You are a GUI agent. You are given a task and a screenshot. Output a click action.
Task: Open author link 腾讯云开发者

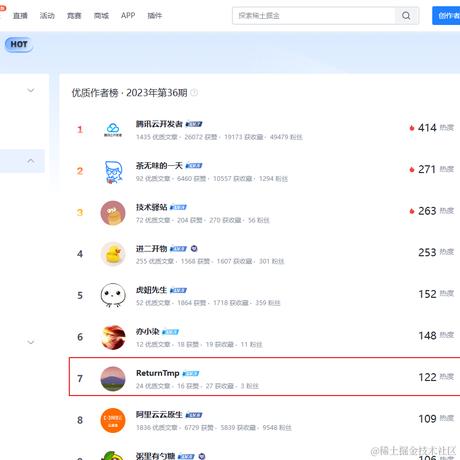point(159,124)
